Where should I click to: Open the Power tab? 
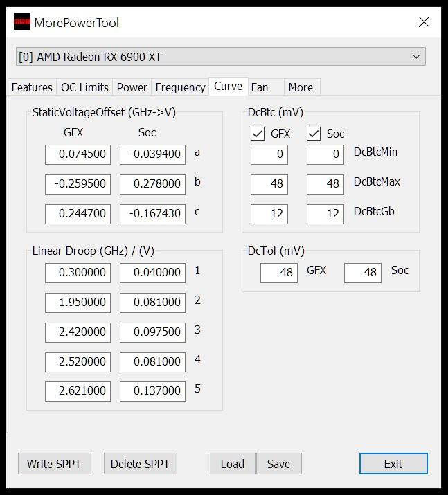click(132, 87)
